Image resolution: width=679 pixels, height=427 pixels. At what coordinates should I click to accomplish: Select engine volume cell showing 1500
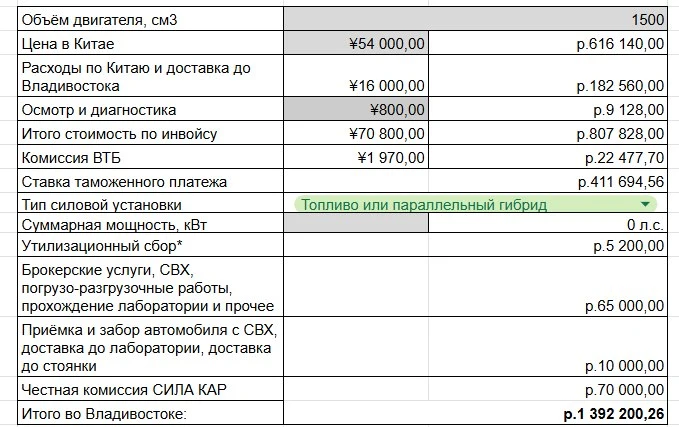(475, 19)
